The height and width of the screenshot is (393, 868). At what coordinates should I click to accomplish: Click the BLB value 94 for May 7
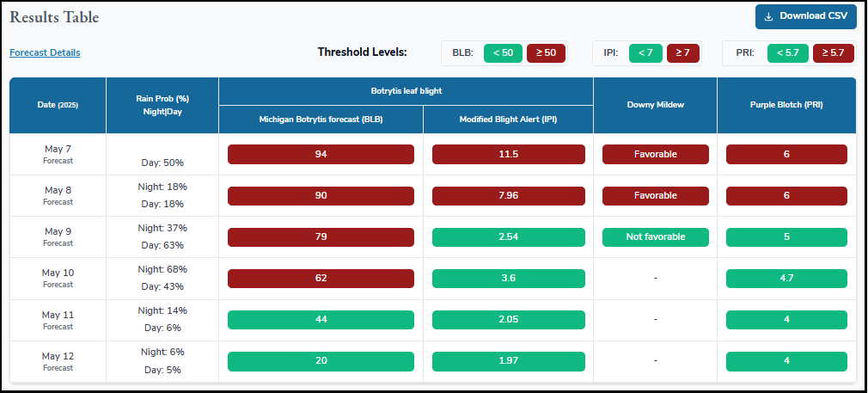[x=321, y=154]
